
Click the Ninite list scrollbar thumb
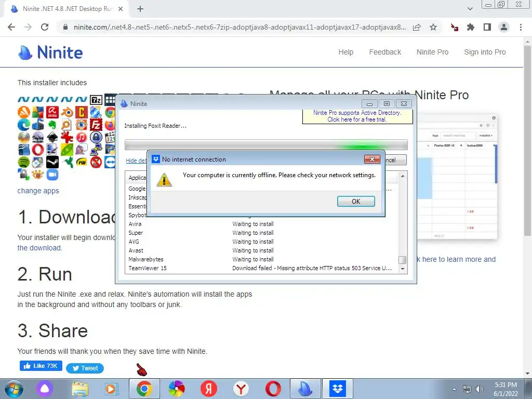403,260
